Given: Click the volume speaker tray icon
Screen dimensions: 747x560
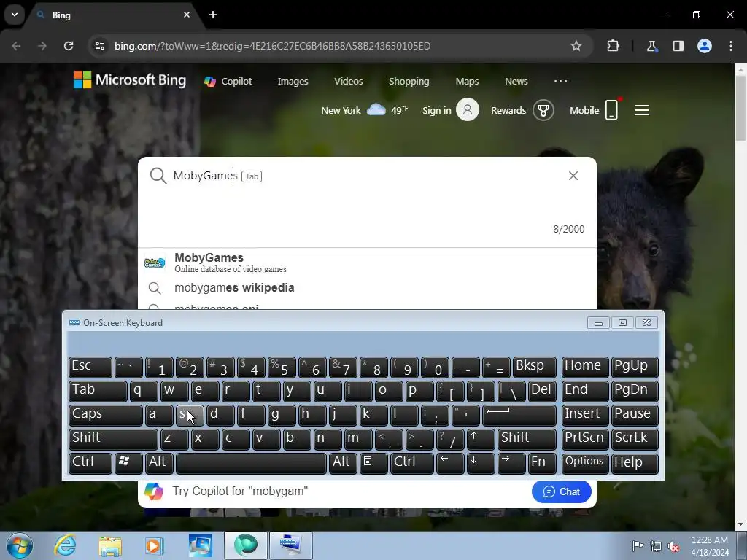Looking at the screenshot, I should coord(673,546).
